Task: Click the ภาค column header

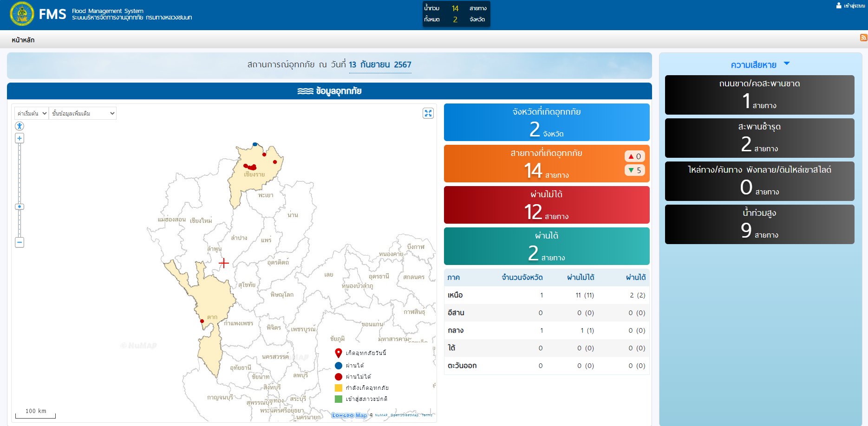Action: [x=454, y=278]
